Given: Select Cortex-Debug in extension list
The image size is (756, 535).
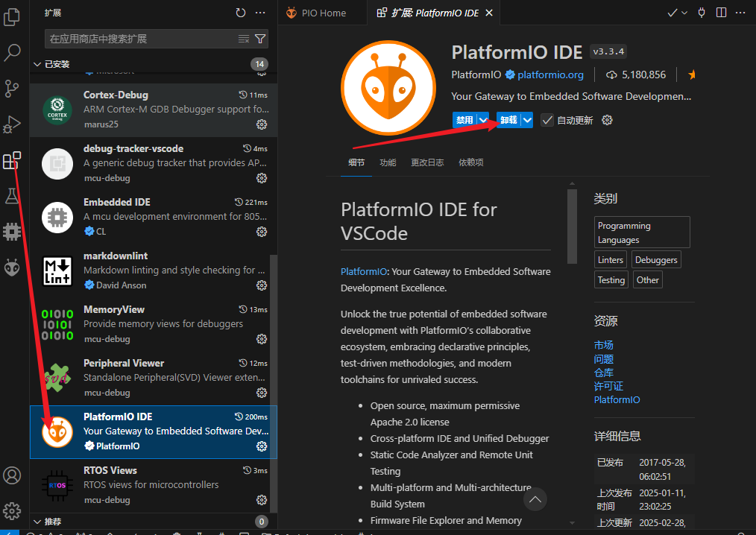Looking at the screenshot, I should (x=154, y=110).
